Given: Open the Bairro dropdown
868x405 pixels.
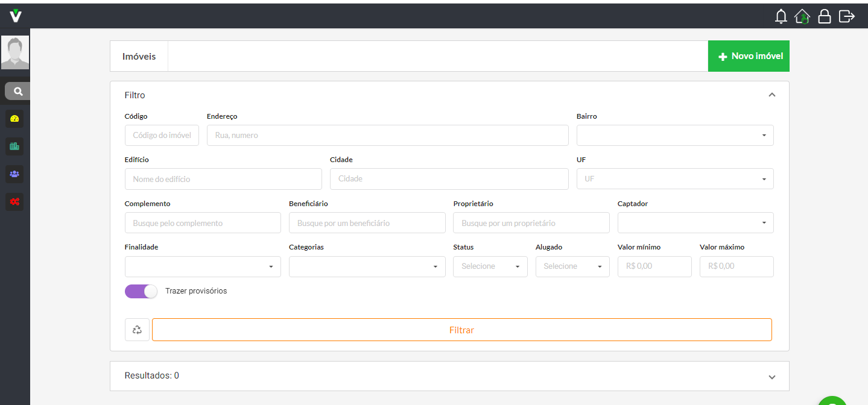Looking at the screenshot, I should click(x=675, y=136).
